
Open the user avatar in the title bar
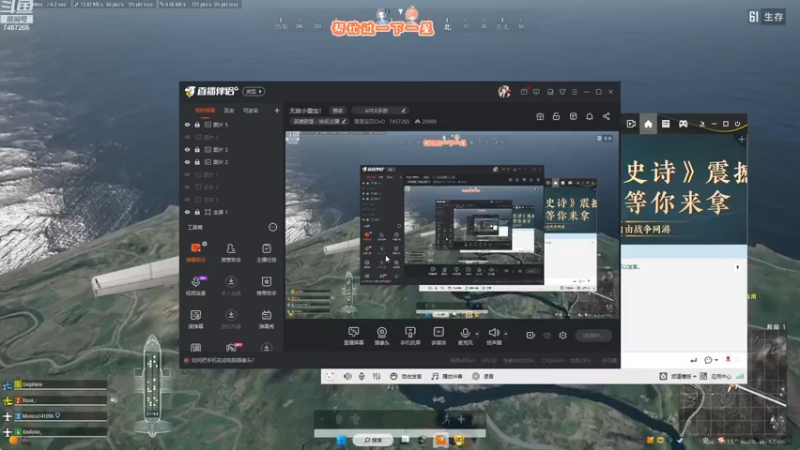pyautogui.click(x=504, y=91)
